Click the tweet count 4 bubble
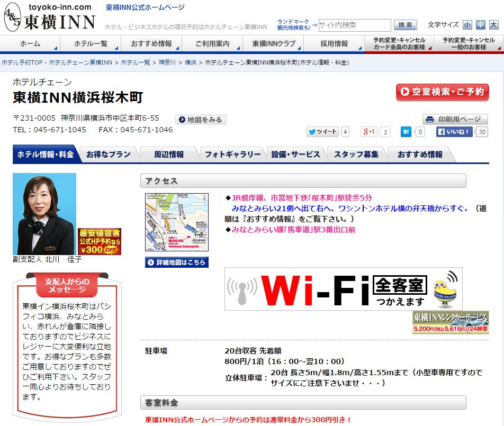Image resolution: width=504 pixels, height=426 pixels. (x=345, y=132)
